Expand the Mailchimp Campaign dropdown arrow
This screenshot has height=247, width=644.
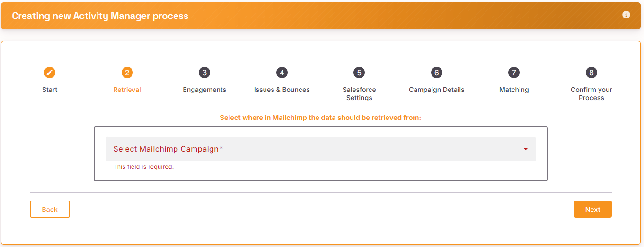(x=526, y=149)
